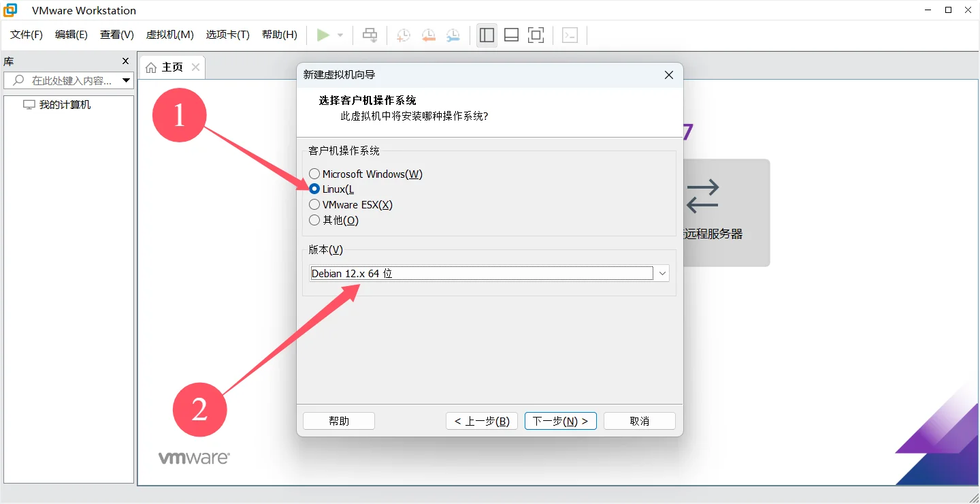Screen dimensions: 980x504
Task: Click the Back button in the wizard
Action: pyautogui.click(x=482, y=421)
